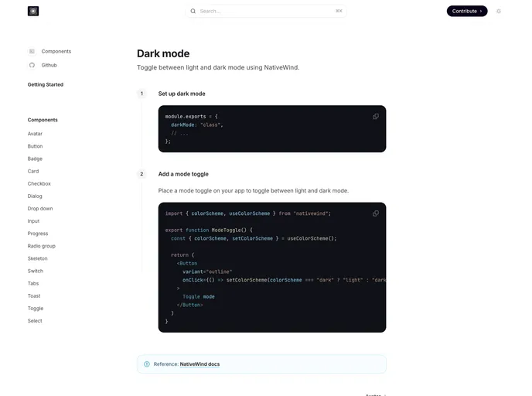Copy the module.exports code block
This screenshot has width=532, height=396.
point(376,116)
